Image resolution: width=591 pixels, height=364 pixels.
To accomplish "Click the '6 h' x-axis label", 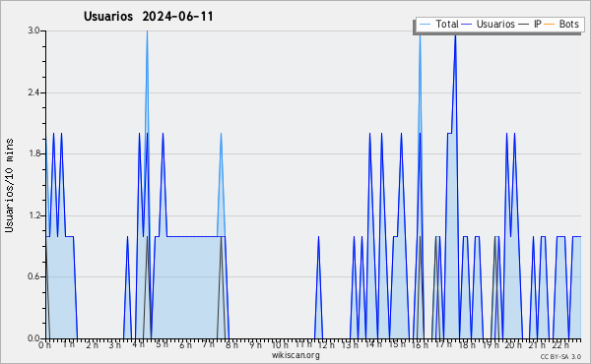I will click(185, 344).
